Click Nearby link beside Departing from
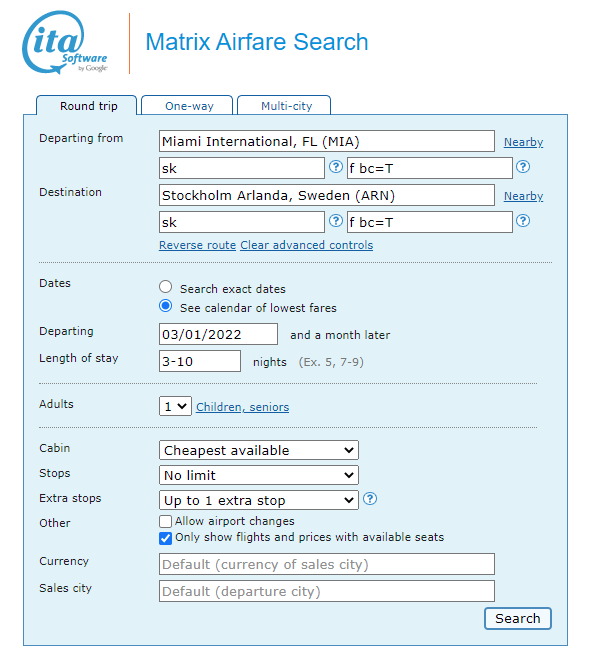 coord(523,142)
